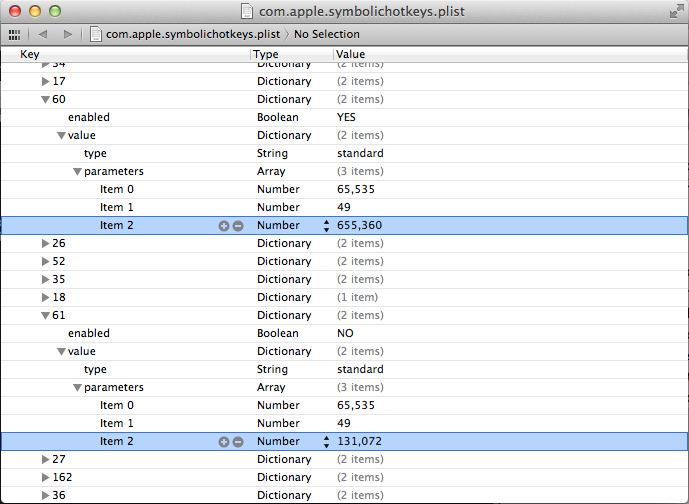Click the NO value of enabled
This screenshot has height=504, width=689.
coord(345,334)
